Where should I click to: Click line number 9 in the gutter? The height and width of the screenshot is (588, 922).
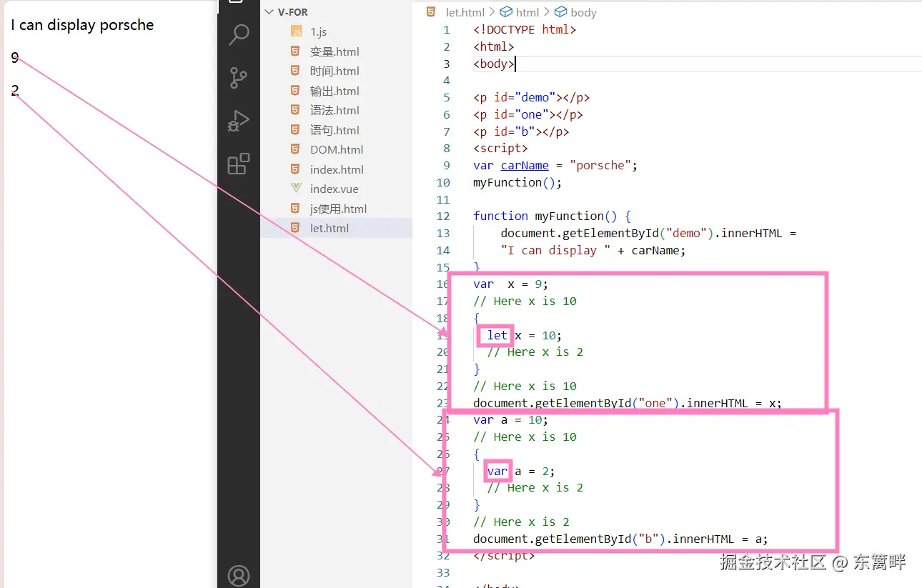point(446,166)
